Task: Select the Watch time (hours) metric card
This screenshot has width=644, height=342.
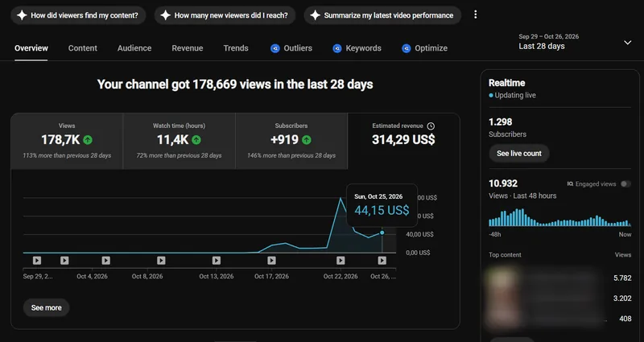Action: point(179,141)
